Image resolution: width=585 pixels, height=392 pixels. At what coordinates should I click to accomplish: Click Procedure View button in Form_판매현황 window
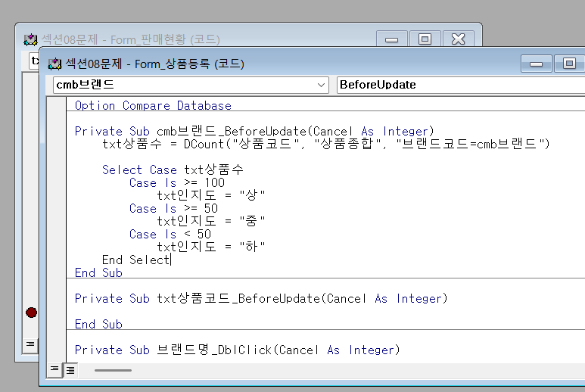point(30,344)
